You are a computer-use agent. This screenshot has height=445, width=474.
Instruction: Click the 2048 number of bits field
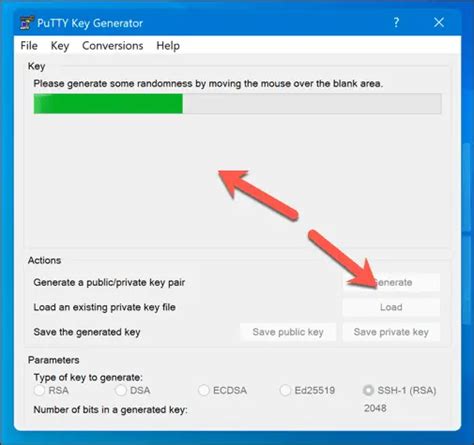[375, 408]
